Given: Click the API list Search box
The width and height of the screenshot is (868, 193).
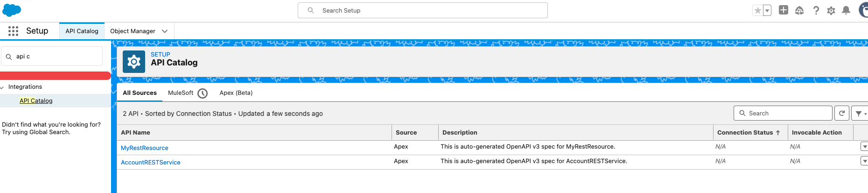Looking at the screenshot, I should tap(783, 113).
